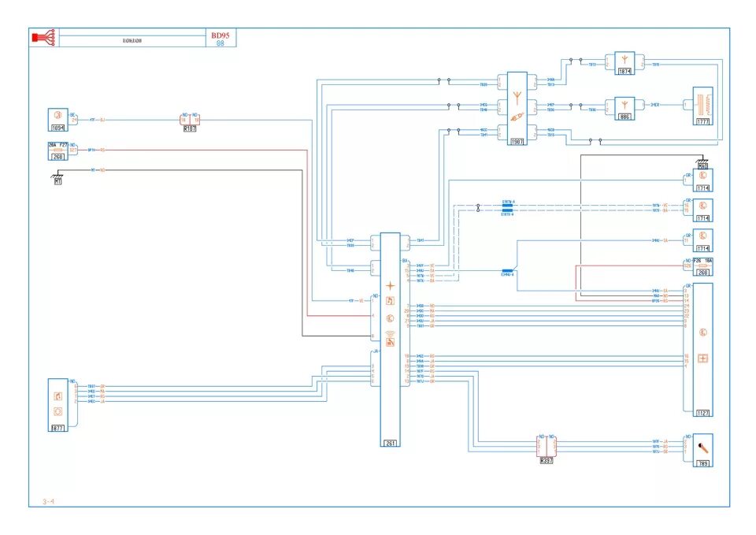Click the S26 pin label beside right 260
Viewport: 756px width, 535px height.
(x=687, y=266)
